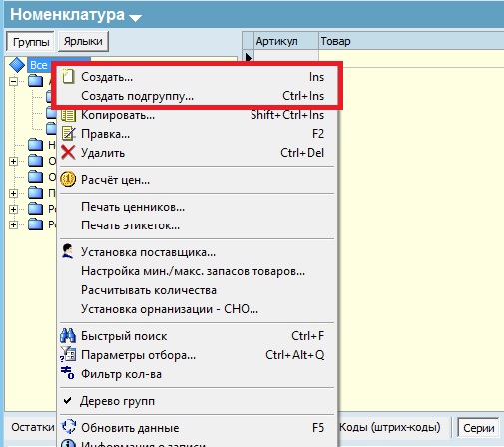The height and width of the screenshot is (447, 504).
Task: Open Установка орнанизации - СНО... entry
Action: point(197,309)
